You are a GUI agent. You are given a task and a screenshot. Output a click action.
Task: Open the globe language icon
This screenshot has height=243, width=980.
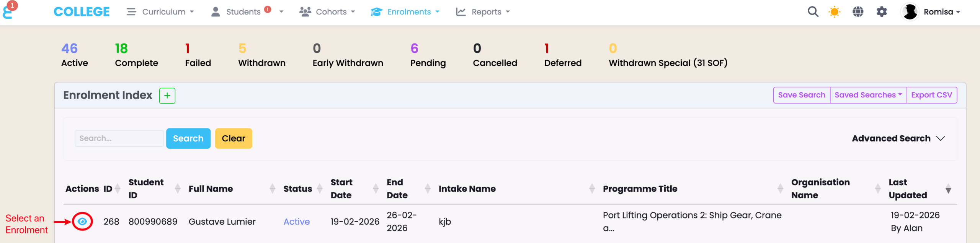(858, 12)
